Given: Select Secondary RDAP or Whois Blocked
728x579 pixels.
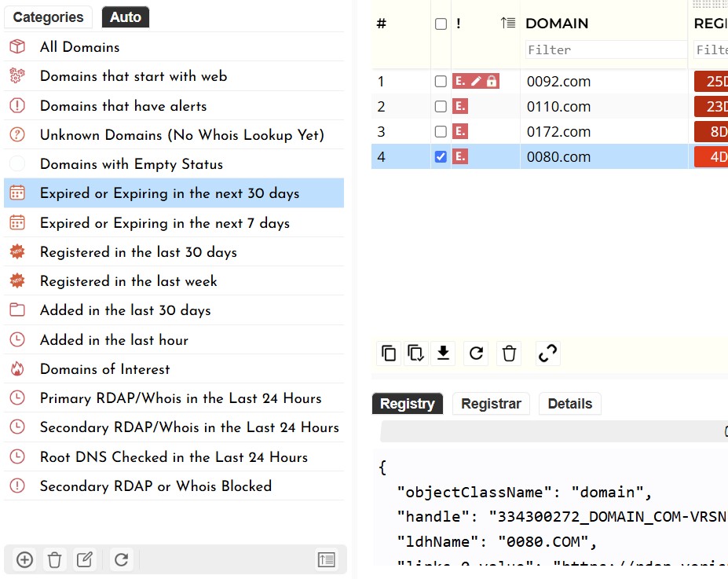Looking at the screenshot, I should point(174,486).
